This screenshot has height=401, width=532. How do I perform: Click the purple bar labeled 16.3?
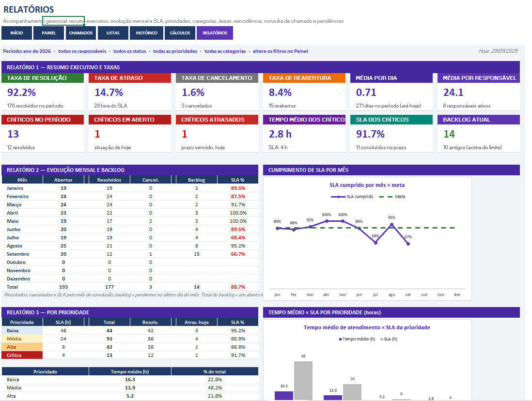tap(283, 396)
